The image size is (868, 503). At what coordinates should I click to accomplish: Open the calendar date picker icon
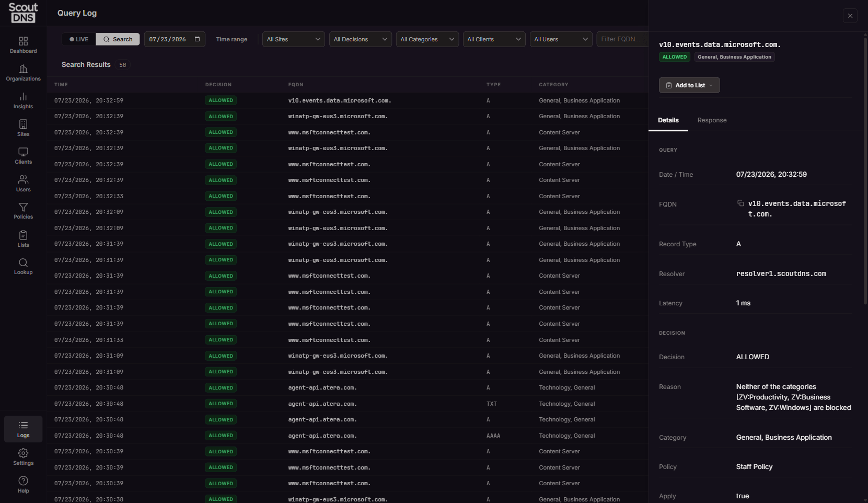pos(197,39)
